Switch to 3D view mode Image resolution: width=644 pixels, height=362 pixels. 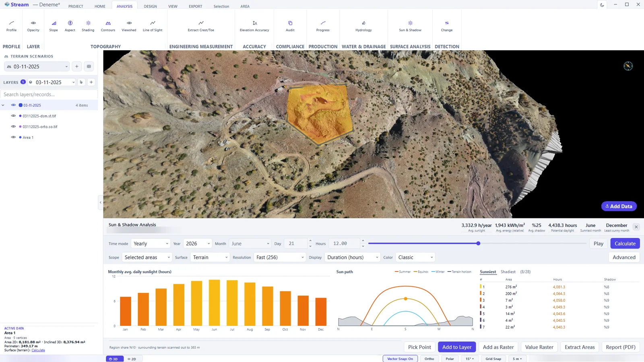point(115,359)
